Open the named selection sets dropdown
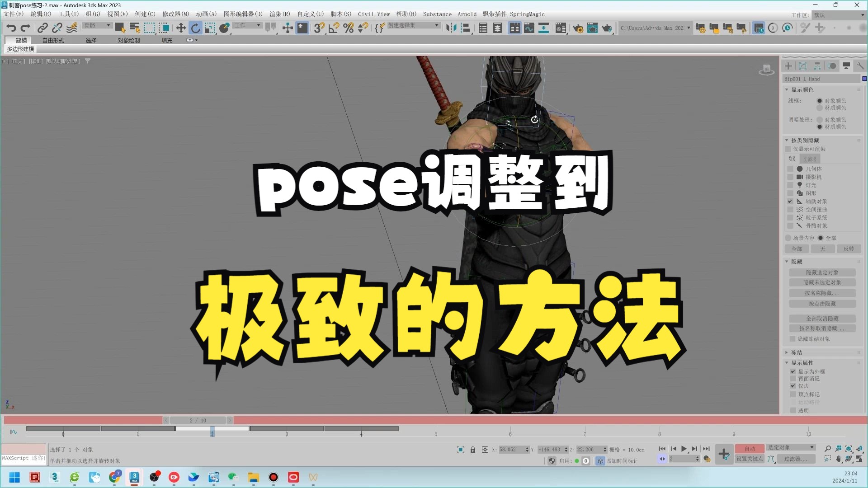This screenshot has height=488, width=868. tap(414, 26)
